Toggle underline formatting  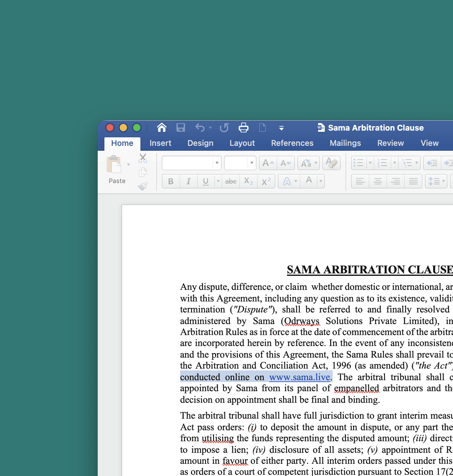coord(206,182)
